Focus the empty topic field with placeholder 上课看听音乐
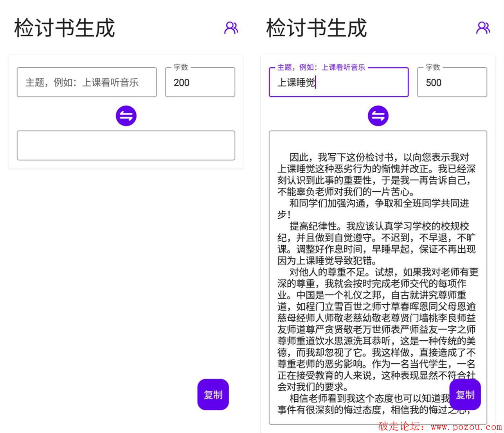 (86, 83)
